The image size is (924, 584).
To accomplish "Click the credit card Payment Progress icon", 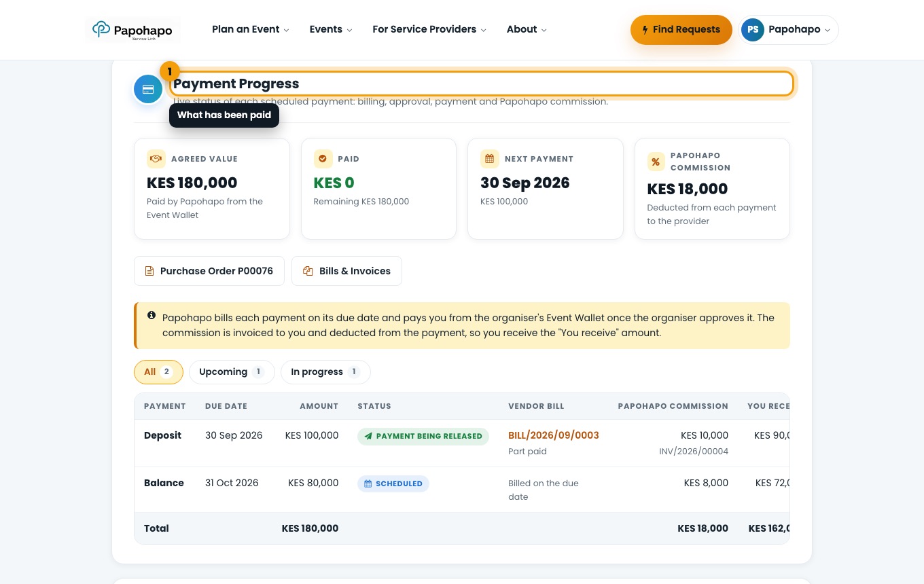I will pos(148,89).
